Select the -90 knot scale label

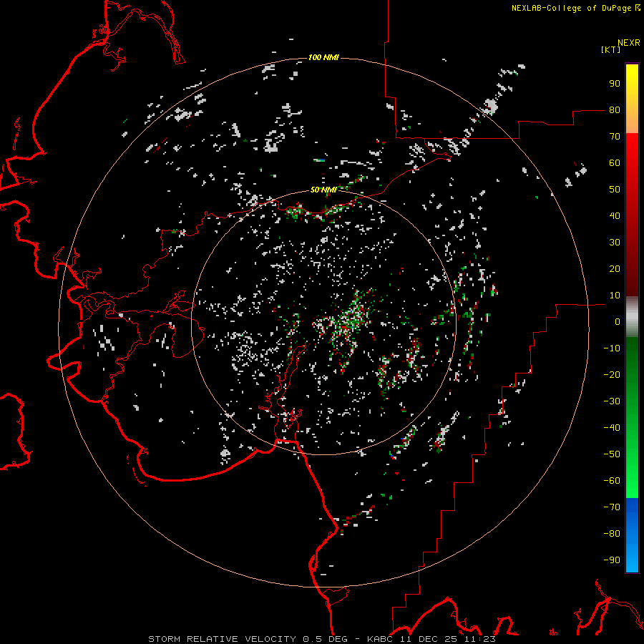[612, 560]
